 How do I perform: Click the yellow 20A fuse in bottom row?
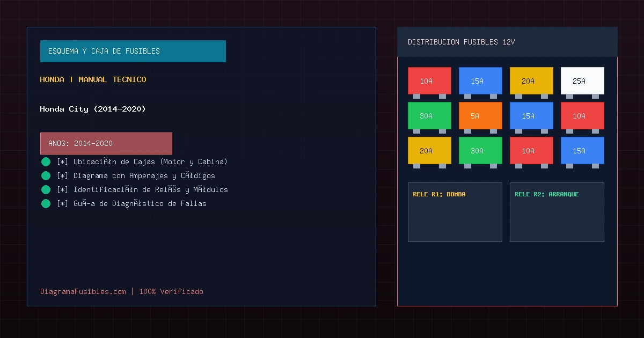[429, 151]
